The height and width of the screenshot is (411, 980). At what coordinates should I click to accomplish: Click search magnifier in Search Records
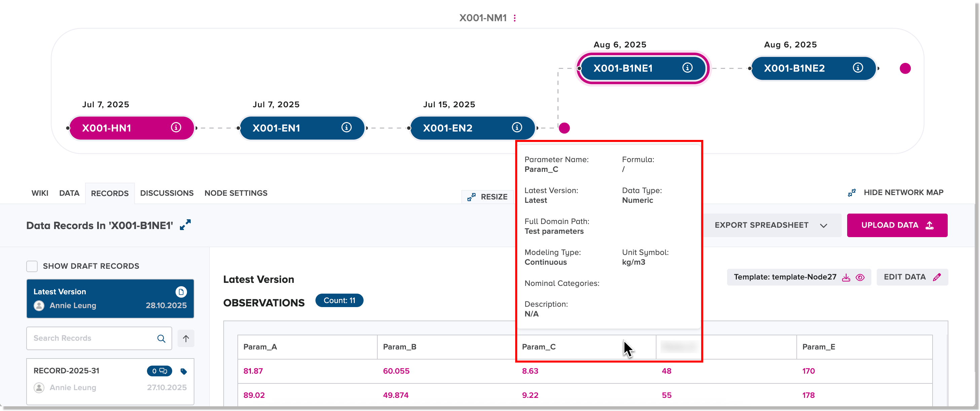point(161,338)
